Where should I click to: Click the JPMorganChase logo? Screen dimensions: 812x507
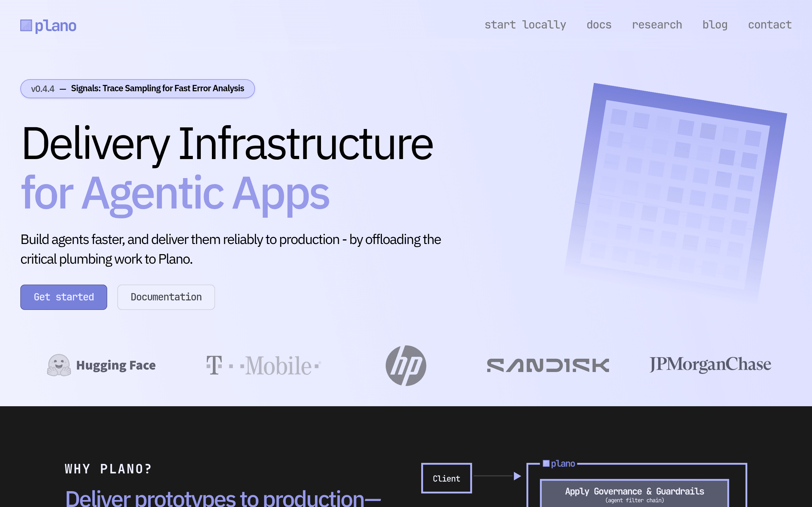[710, 364]
